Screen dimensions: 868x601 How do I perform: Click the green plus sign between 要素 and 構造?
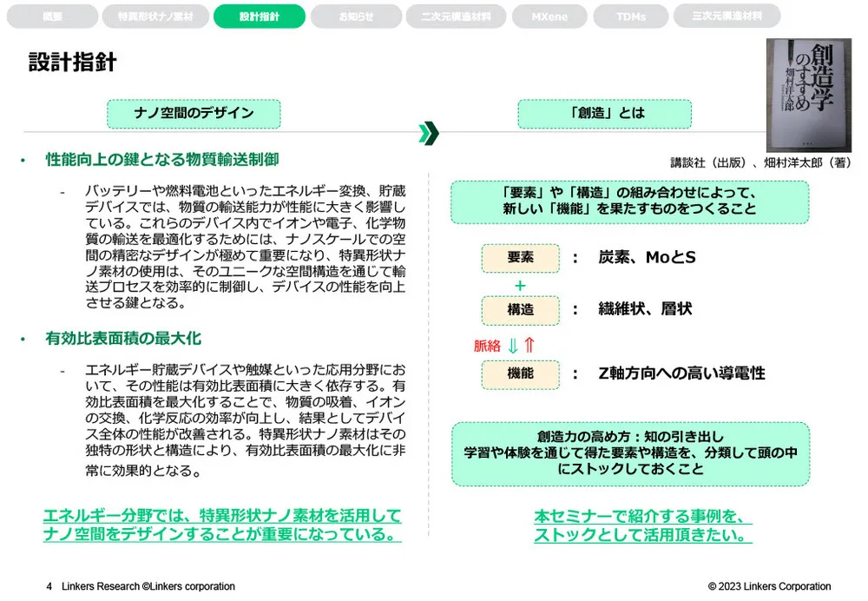pos(520,285)
